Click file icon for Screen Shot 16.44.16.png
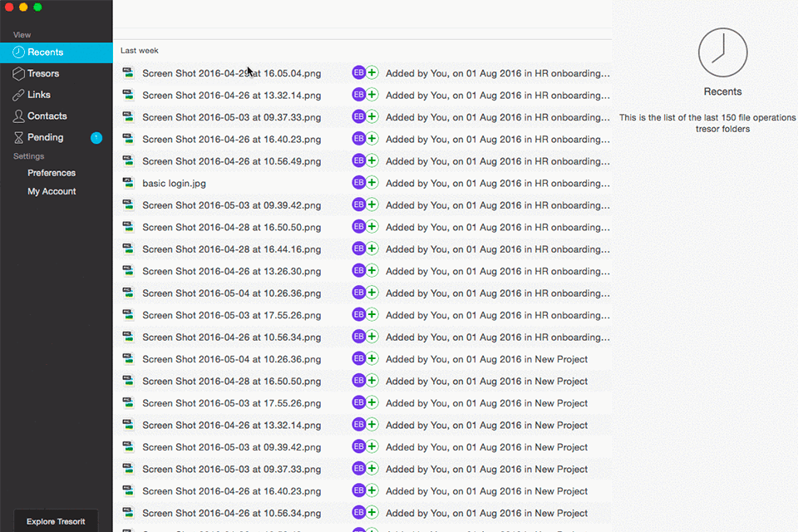The width and height of the screenshot is (798, 532). [128, 249]
